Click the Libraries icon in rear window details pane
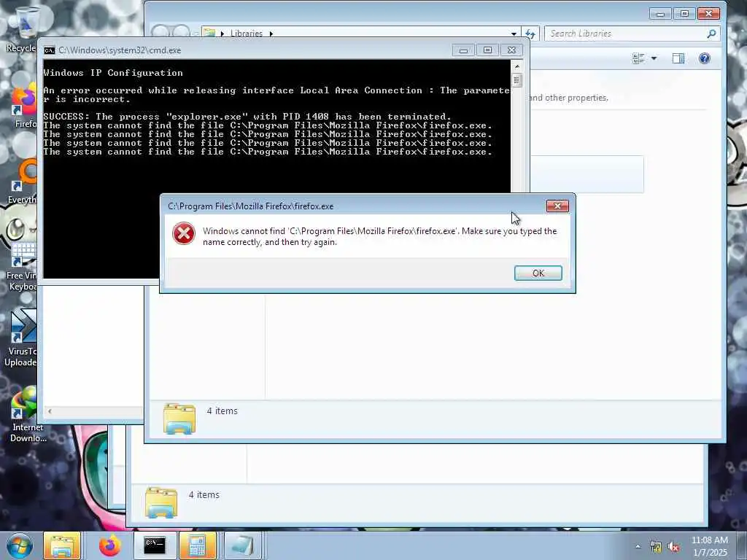This screenshot has height=560, width=747. tap(161, 502)
